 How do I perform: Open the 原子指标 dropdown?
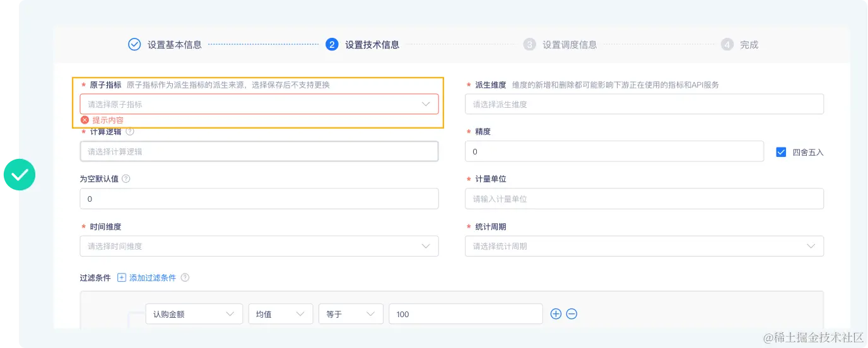click(259, 104)
